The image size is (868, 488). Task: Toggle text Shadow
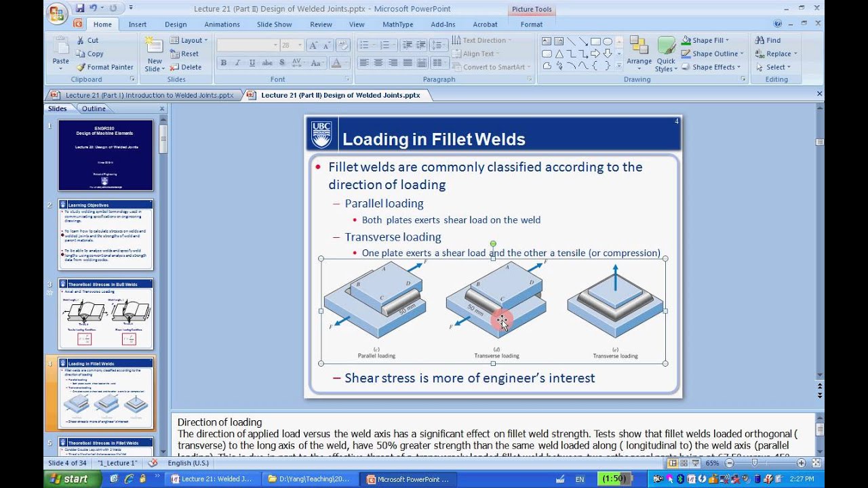tap(281, 62)
